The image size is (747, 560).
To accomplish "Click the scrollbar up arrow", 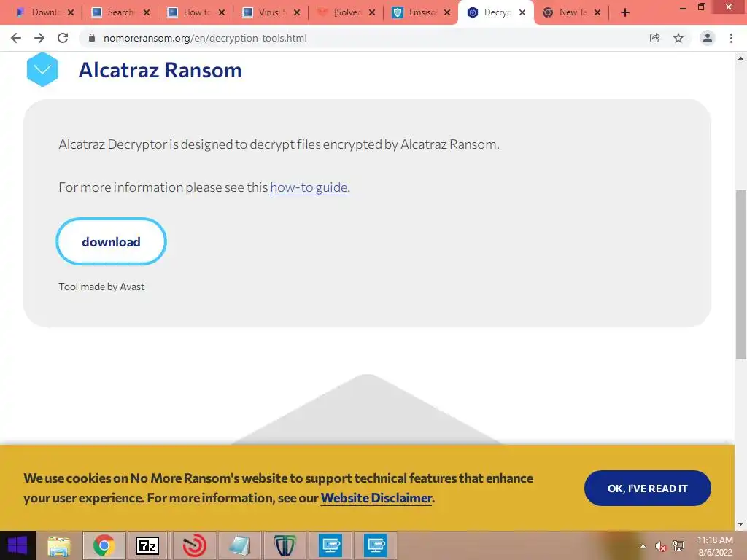I will 740,58.
